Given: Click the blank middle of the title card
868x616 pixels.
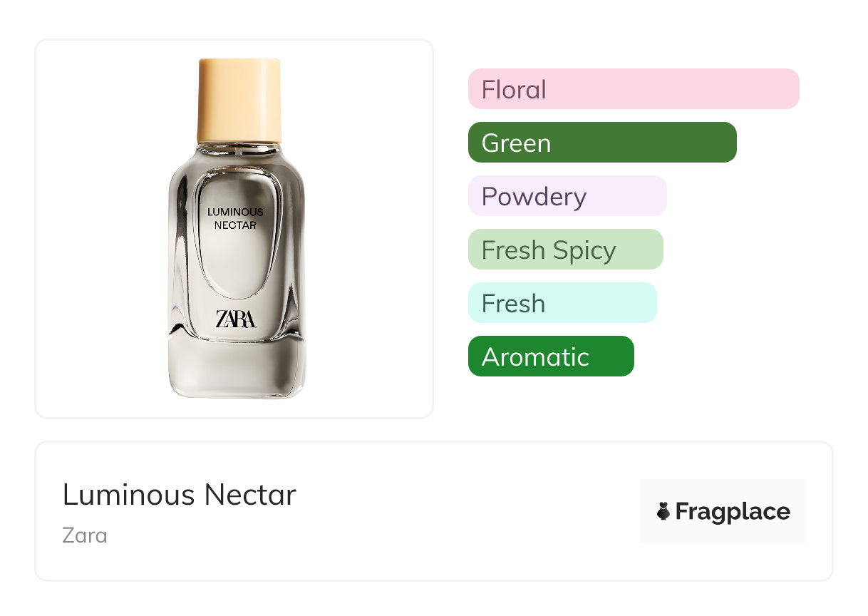Looking at the screenshot, I should click(463, 511).
